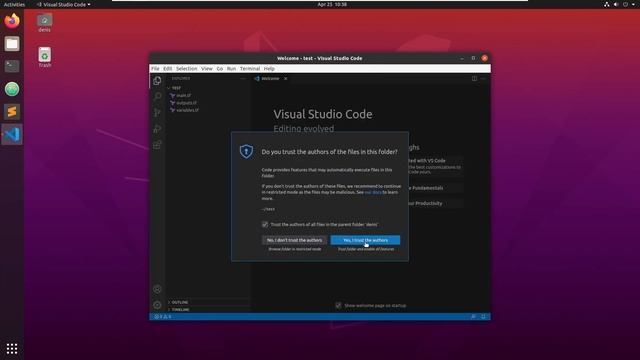Click the volume icon in system tray

(x=616, y=4)
